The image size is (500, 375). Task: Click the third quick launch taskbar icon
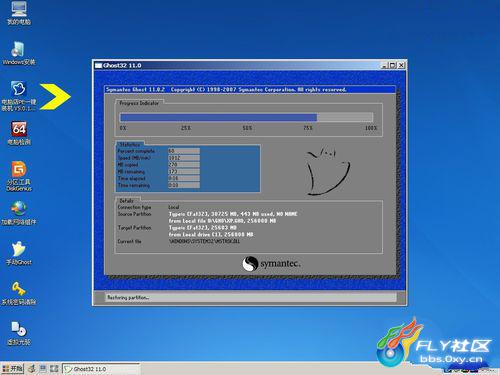(x=54, y=369)
